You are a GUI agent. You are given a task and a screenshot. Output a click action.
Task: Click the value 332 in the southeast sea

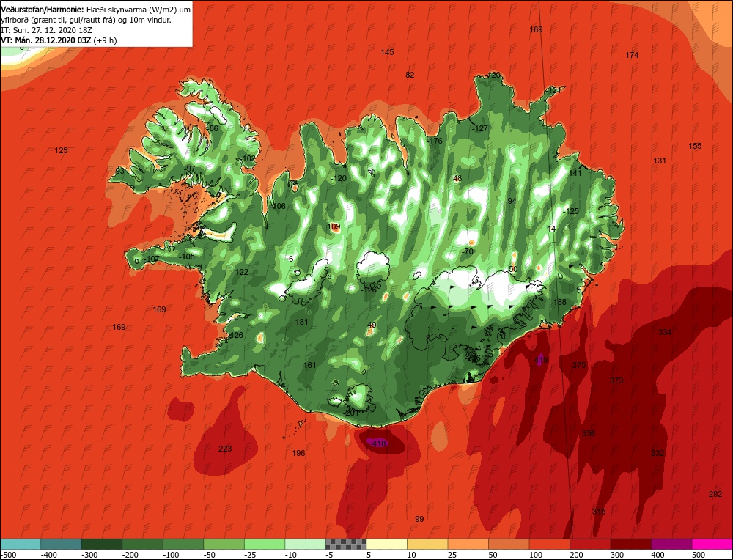tap(658, 453)
